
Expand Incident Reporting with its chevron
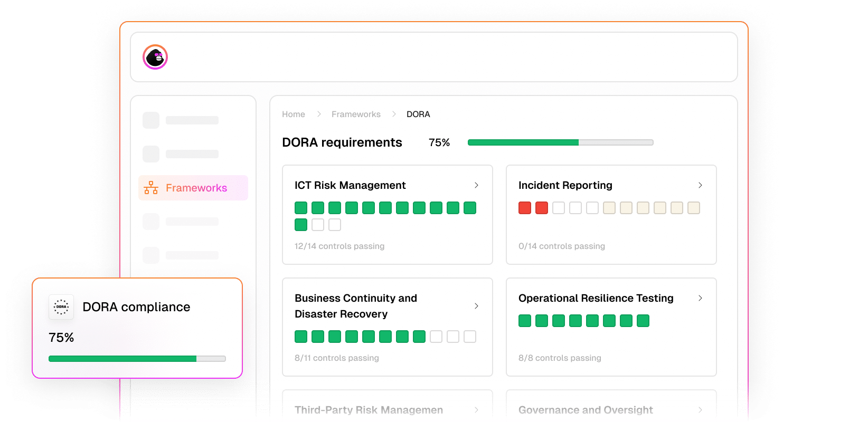coord(700,185)
